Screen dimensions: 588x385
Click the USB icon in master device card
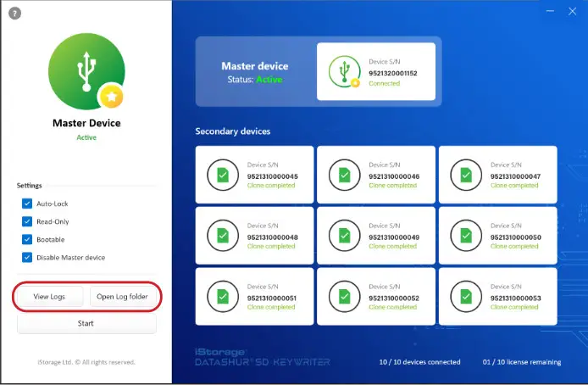point(345,71)
